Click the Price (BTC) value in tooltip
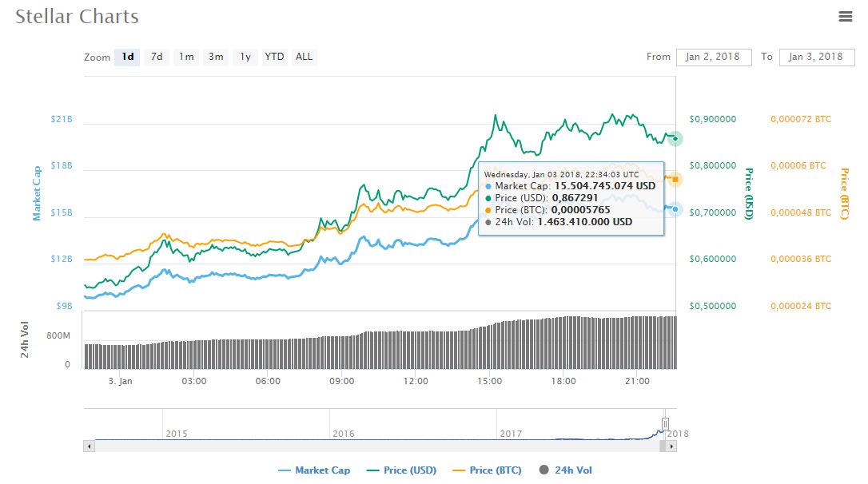Viewport: 868px width, 484px height. (x=581, y=210)
